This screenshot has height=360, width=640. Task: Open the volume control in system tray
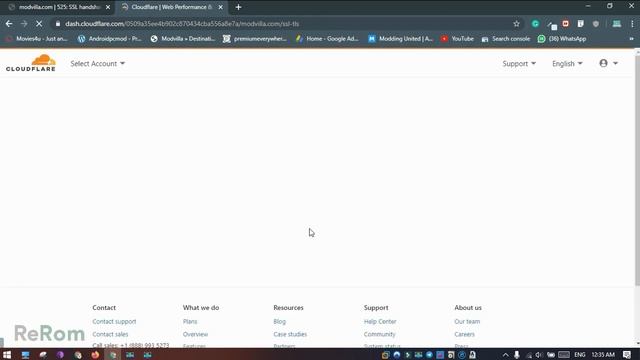click(539, 355)
